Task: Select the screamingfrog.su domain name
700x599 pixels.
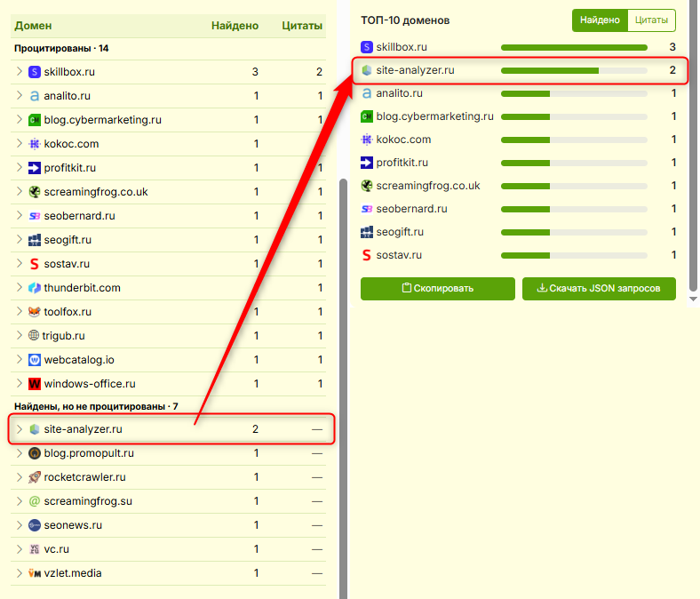Action: [x=88, y=501]
